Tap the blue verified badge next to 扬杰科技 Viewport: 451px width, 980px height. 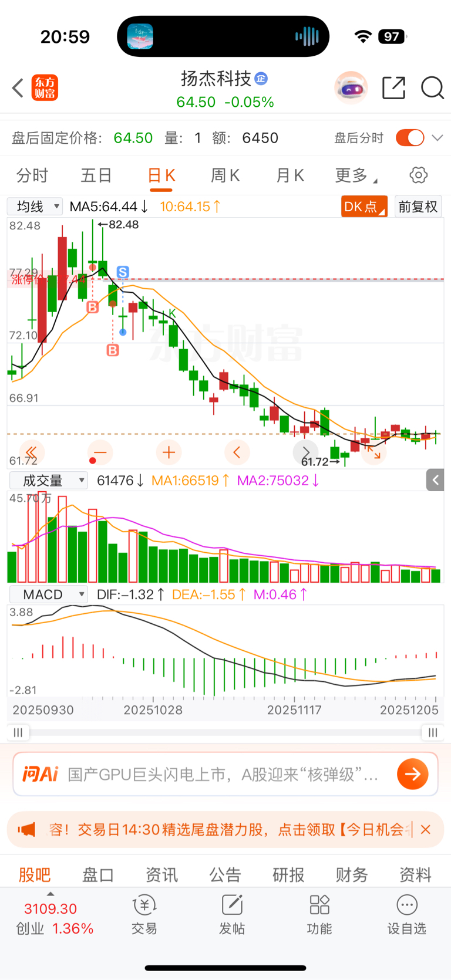(x=261, y=78)
